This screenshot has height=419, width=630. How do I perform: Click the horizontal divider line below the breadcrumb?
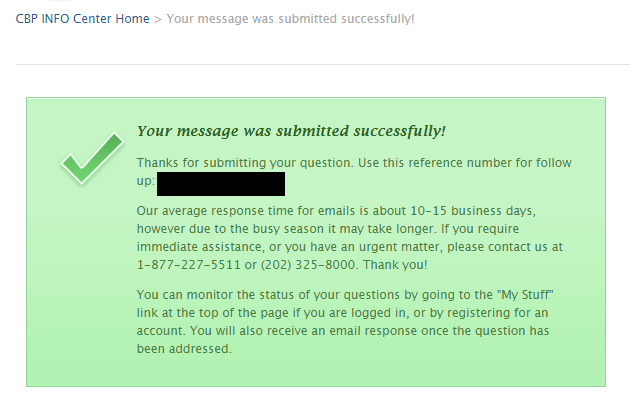(x=323, y=64)
